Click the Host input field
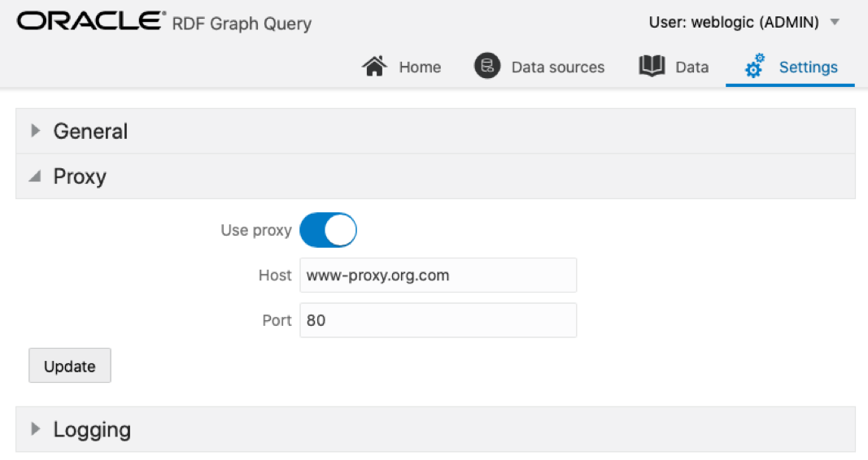This screenshot has height=460, width=868. pyautogui.click(x=438, y=275)
